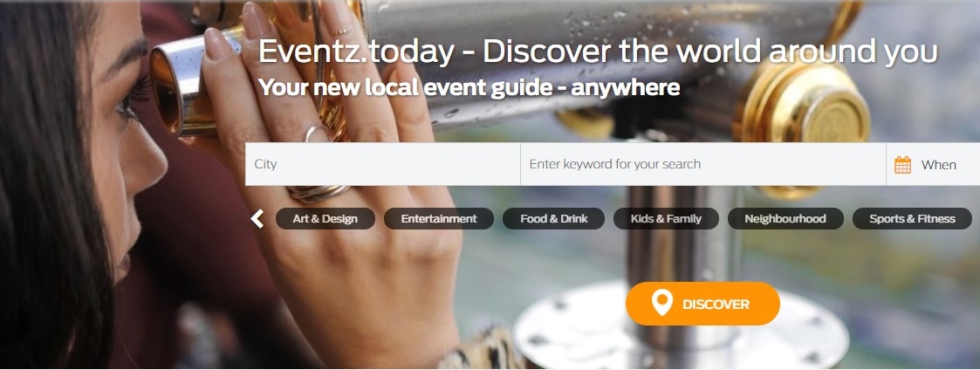
Task: Select the Art & Design category
Action: 325,219
